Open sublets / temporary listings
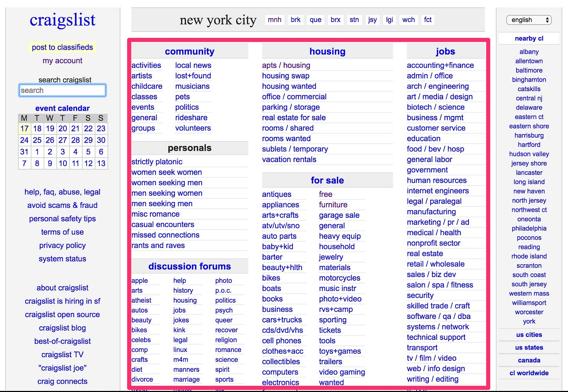The image size is (568, 392). click(x=295, y=149)
